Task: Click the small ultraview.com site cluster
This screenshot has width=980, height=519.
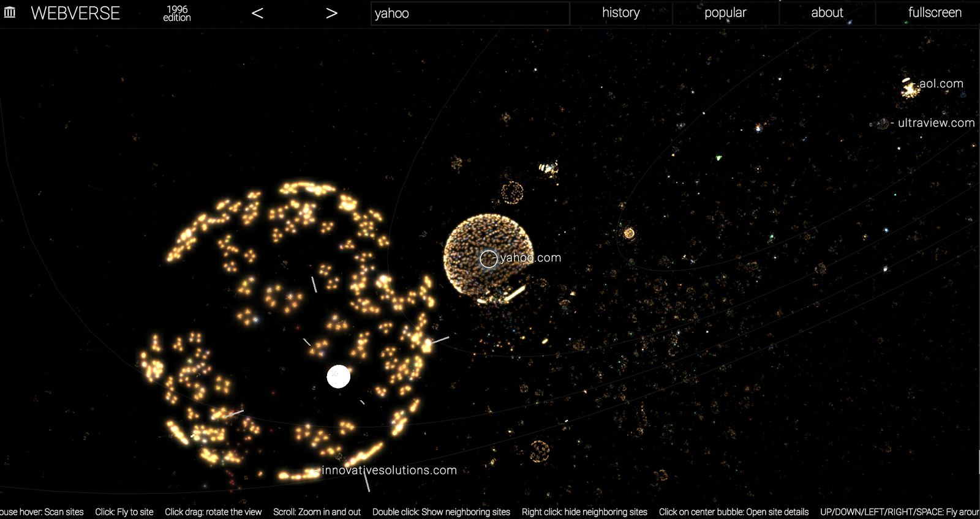Action: click(x=883, y=124)
